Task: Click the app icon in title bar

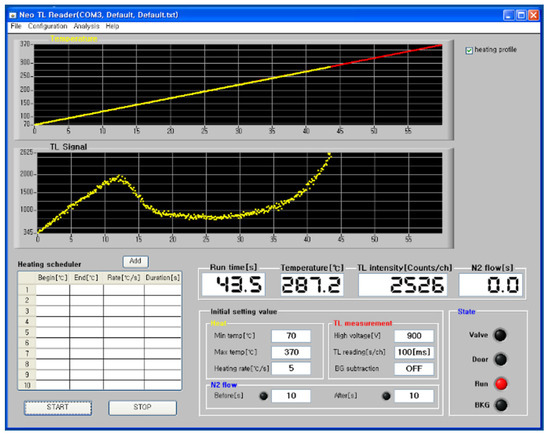Action: click(13, 15)
